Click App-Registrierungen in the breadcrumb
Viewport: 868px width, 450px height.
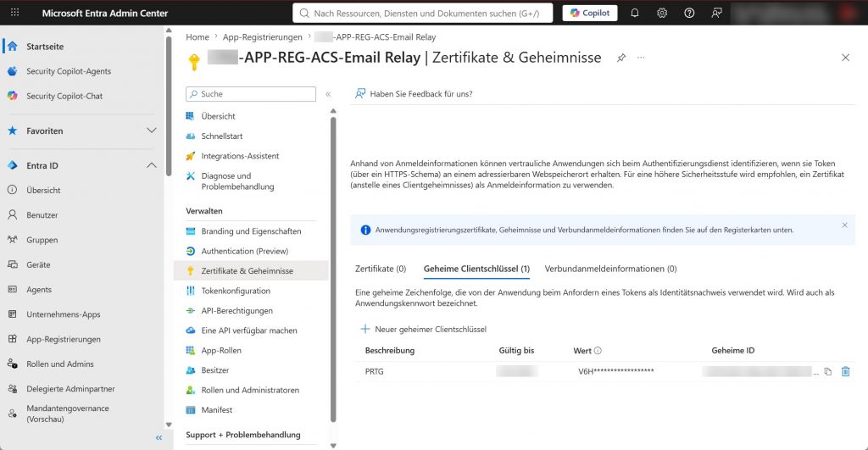[x=263, y=37]
